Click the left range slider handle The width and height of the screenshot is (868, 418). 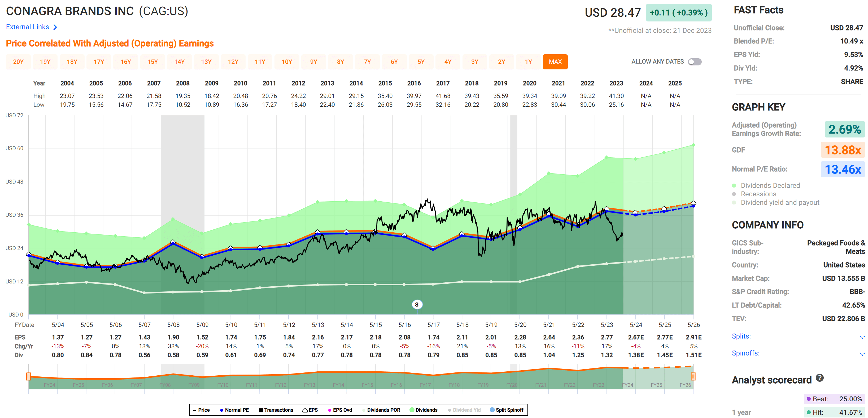(x=29, y=377)
